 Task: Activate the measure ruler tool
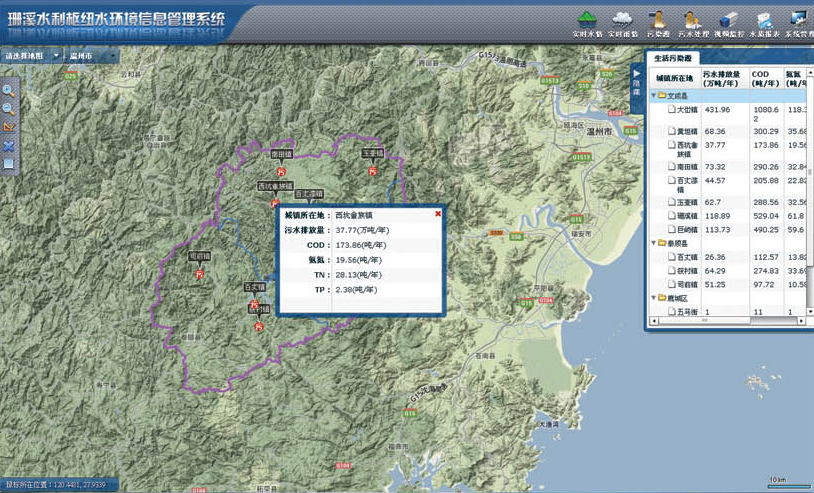click(8, 127)
